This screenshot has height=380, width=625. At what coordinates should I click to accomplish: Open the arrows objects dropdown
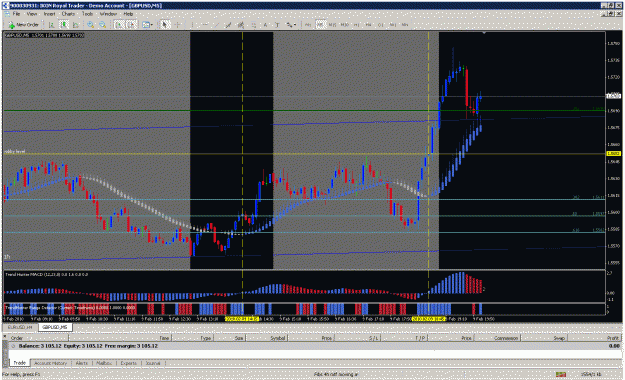[x=291, y=25]
